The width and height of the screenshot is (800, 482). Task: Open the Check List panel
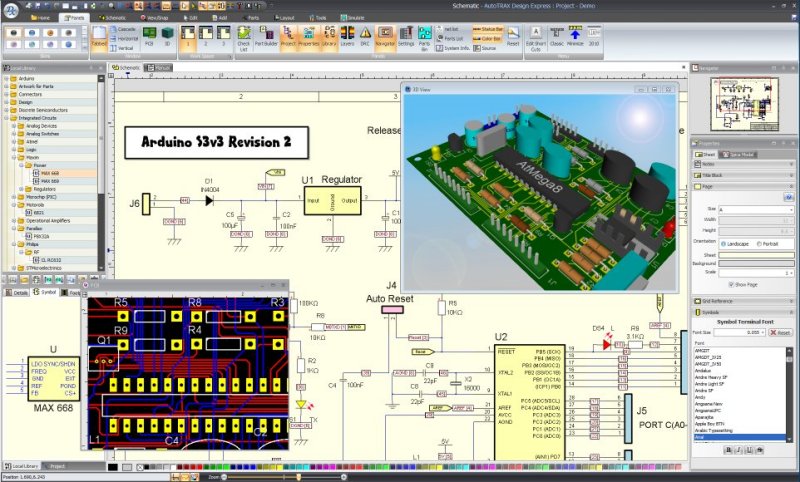pyautogui.click(x=244, y=38)
